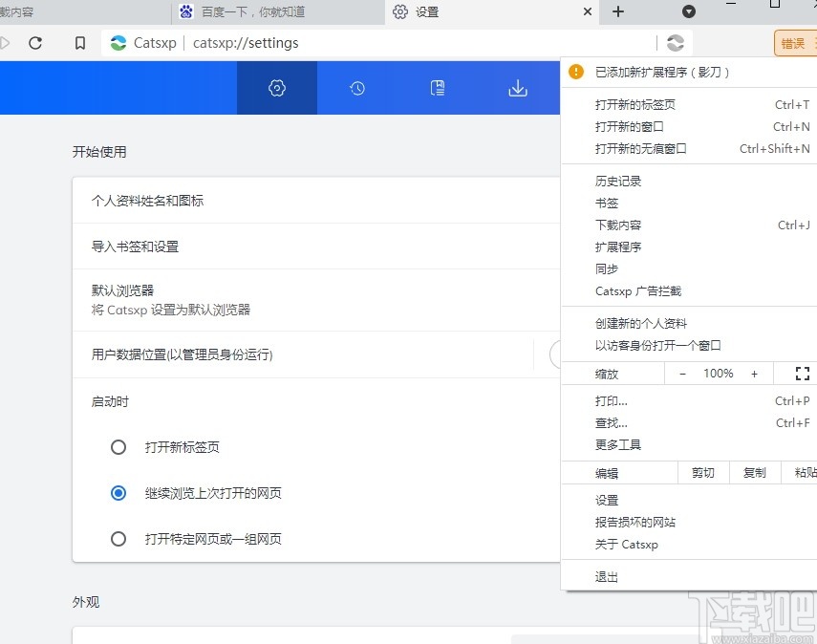The height and width of the screenshot is (644, 817).
Task: Select 继续浏览上次打开的网页 option
Action: tap(118, 493)
